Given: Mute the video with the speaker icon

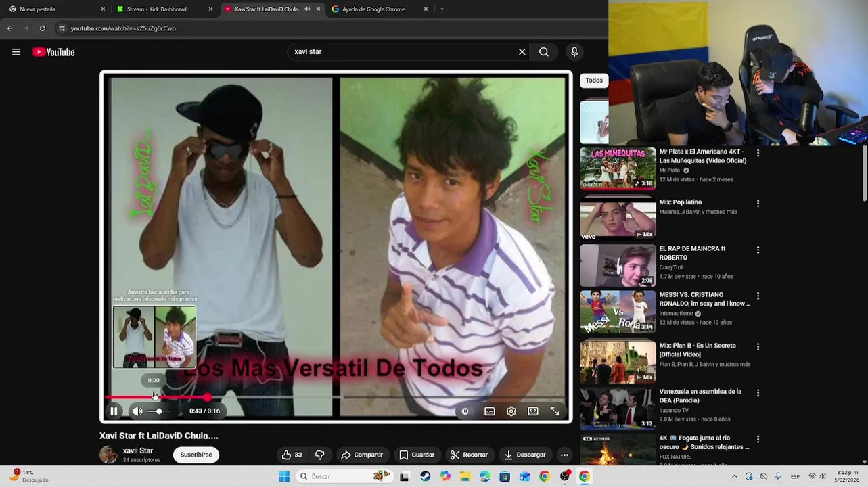Looking at the screenshot, I should 137,411.
